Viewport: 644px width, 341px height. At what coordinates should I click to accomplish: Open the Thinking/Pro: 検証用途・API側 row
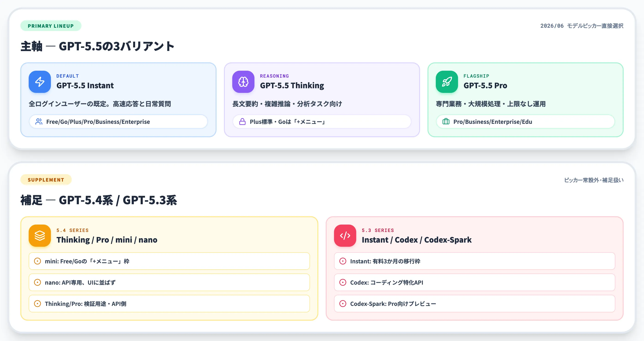[169, 304]
